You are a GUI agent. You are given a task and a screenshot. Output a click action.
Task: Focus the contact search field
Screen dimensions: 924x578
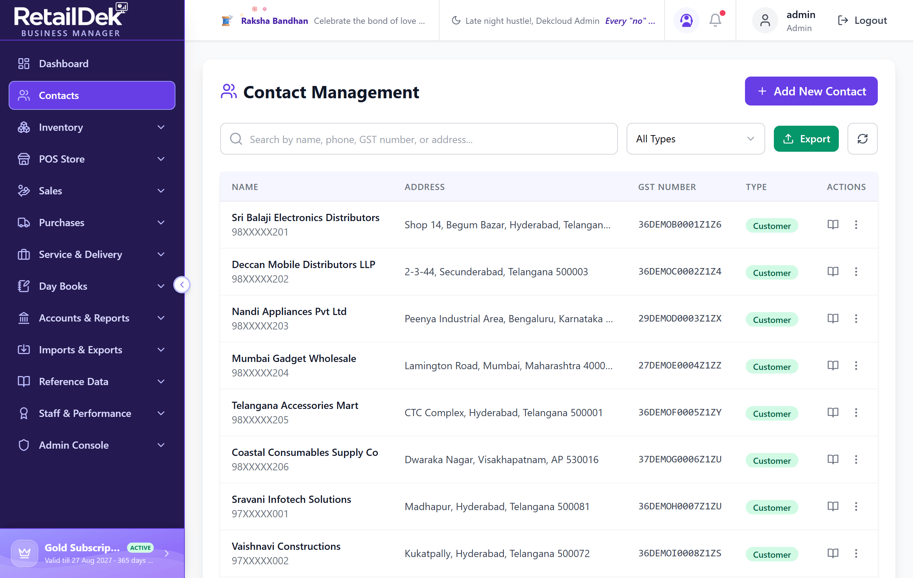point(419,139)
